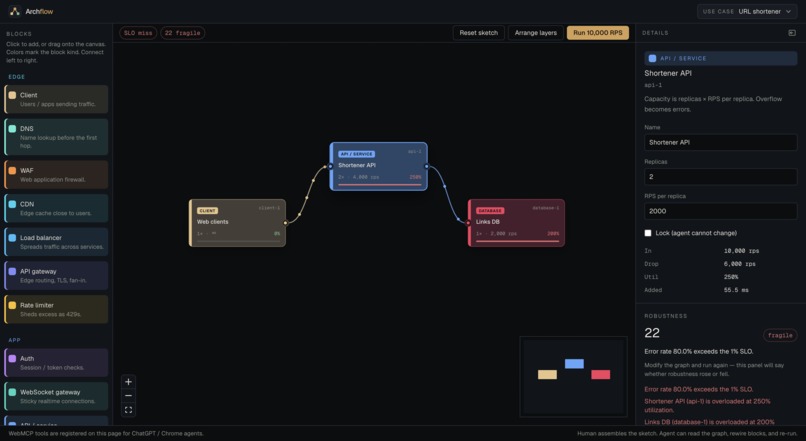Click the Util 250% value

pyautogui.click(x=731, y=277)
